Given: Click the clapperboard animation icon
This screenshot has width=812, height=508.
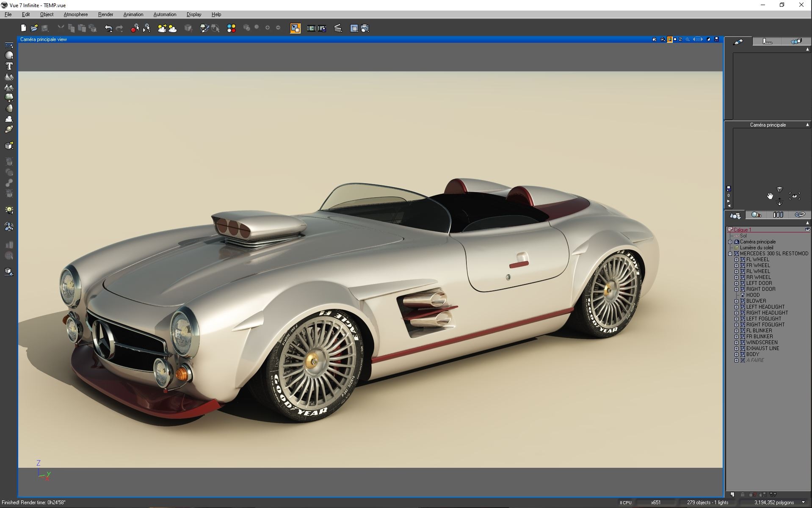Looking at the screenshot, I should click(x=338, y=28).
